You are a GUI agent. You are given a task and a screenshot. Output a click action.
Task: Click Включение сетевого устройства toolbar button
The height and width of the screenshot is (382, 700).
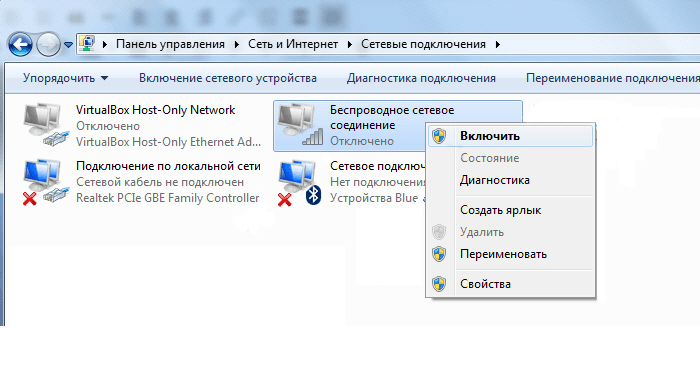(x=228, y=78)
